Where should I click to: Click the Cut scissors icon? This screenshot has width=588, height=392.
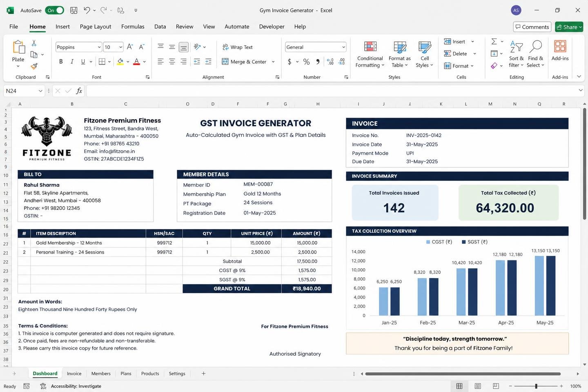(x=34, y=43)
